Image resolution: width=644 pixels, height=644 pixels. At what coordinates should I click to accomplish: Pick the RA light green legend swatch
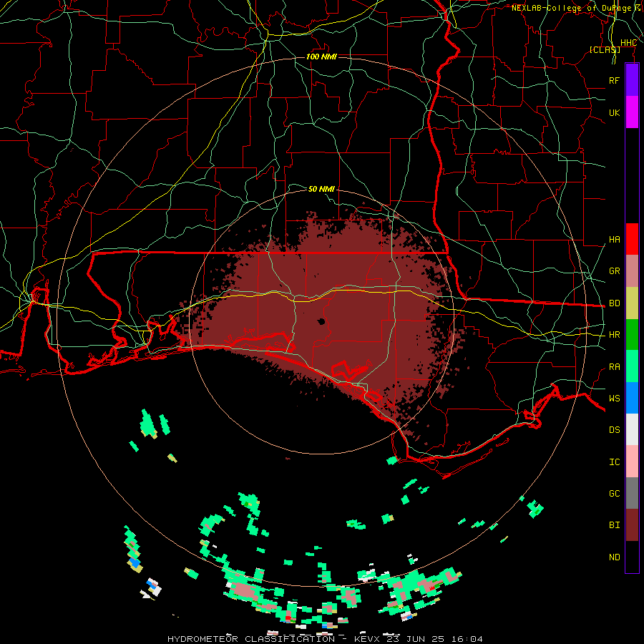(632, 366)
